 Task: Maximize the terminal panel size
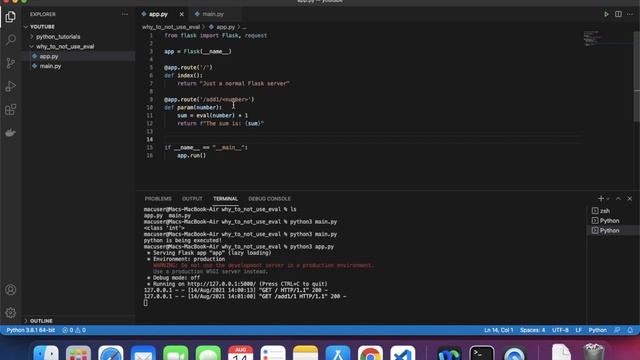(x=618, y=198)
